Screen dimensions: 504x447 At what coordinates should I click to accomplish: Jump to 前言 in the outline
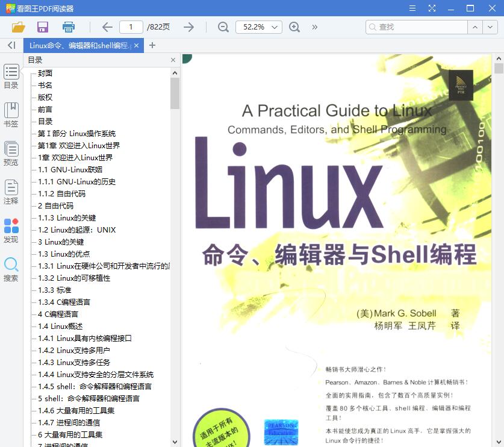coord(45,109)
